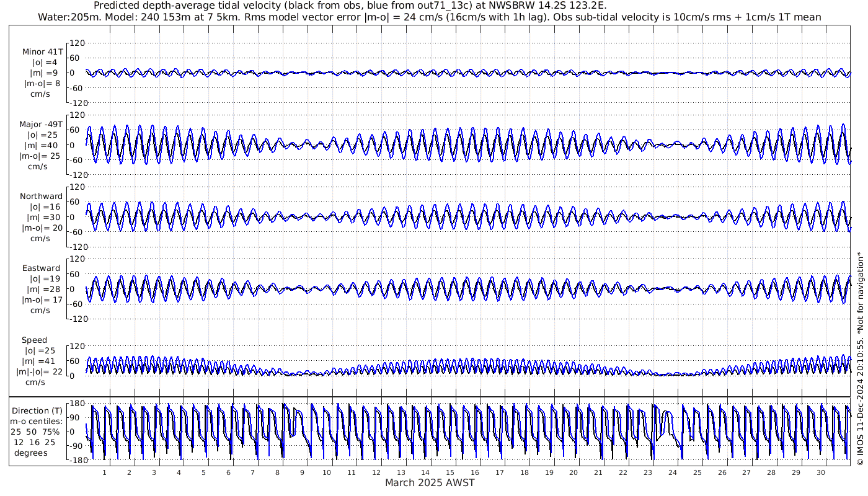Click the "cm/s" unit under the Minor panel label
Viewport: 868px width, 496px height.
click(x=40, y=94)
